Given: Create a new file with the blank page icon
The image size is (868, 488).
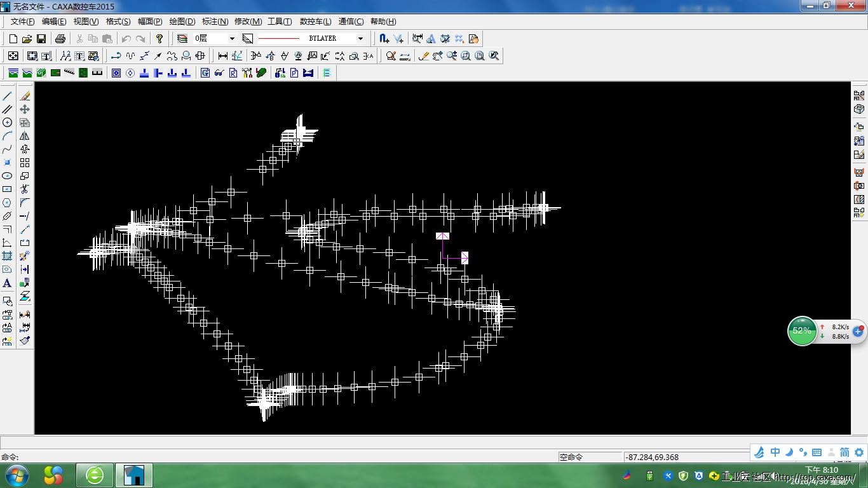Looking at the screenshot, I should click(x=13, y=39).
